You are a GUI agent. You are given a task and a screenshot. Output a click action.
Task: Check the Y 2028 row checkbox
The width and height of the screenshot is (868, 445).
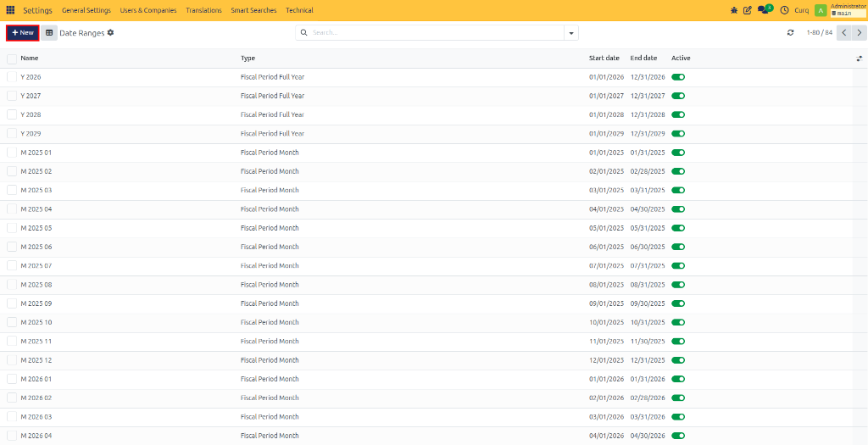click(12, 114)
